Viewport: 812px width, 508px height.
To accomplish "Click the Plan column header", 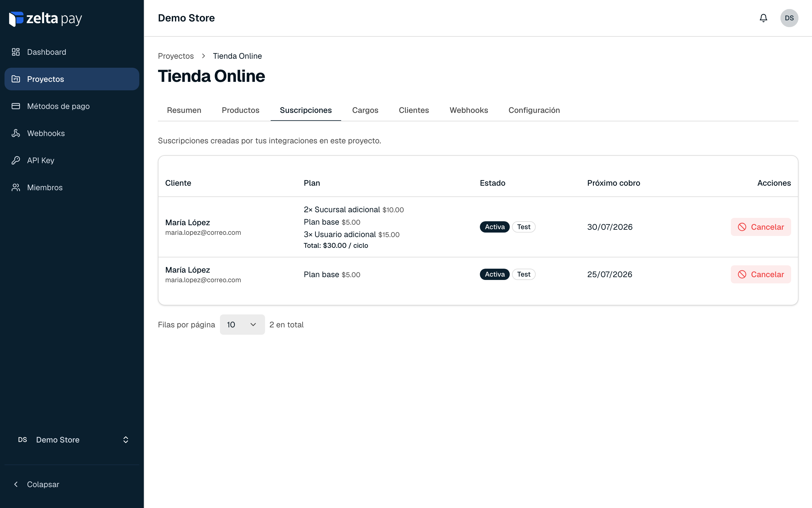I will [x=312, y=183].
